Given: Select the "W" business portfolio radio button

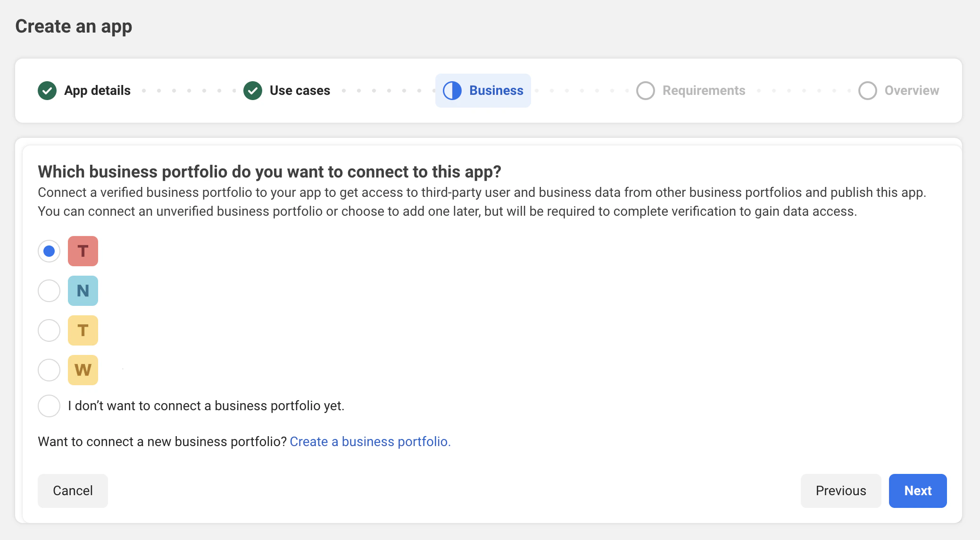Looking at the screenshot, I should (49, 370).
